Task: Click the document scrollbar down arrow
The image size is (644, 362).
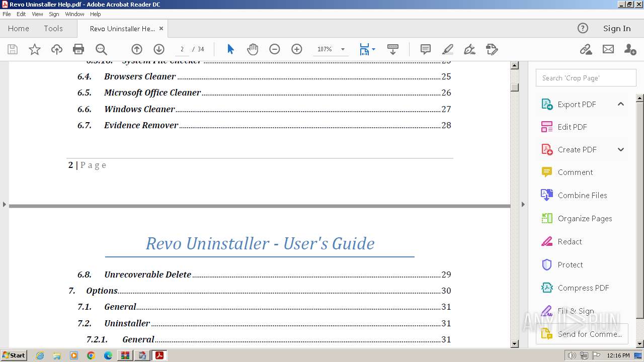Action: click(x=515, y=344)
